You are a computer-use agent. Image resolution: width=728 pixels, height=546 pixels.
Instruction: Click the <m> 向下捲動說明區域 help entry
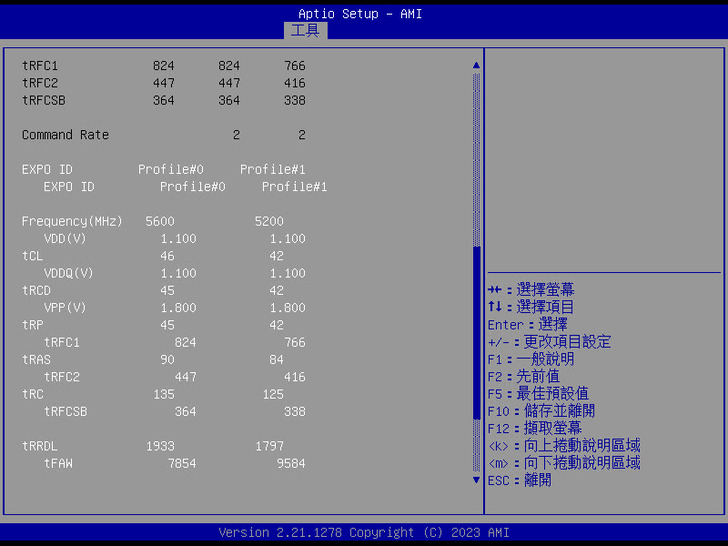pos(564,463)
